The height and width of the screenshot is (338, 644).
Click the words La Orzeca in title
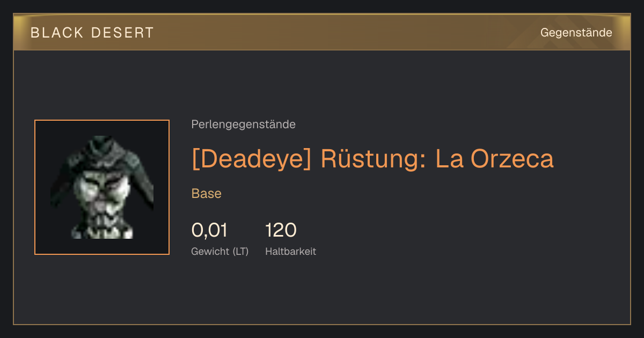click(494, 159)
